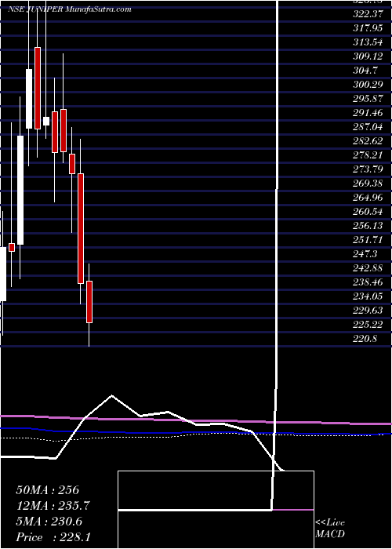The image size is (392, 549).
Task: Click the 278.21 price axis label
Action: point(368,155)
